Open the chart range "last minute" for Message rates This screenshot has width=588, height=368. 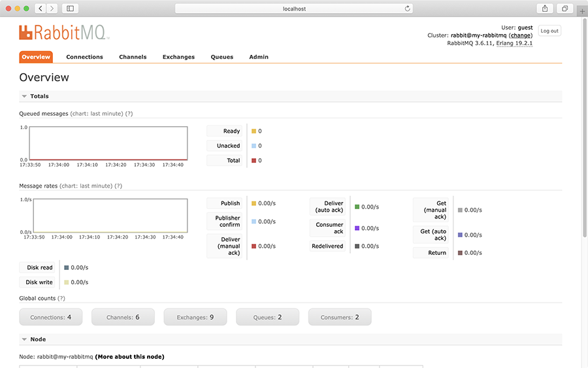pos(95,186)
